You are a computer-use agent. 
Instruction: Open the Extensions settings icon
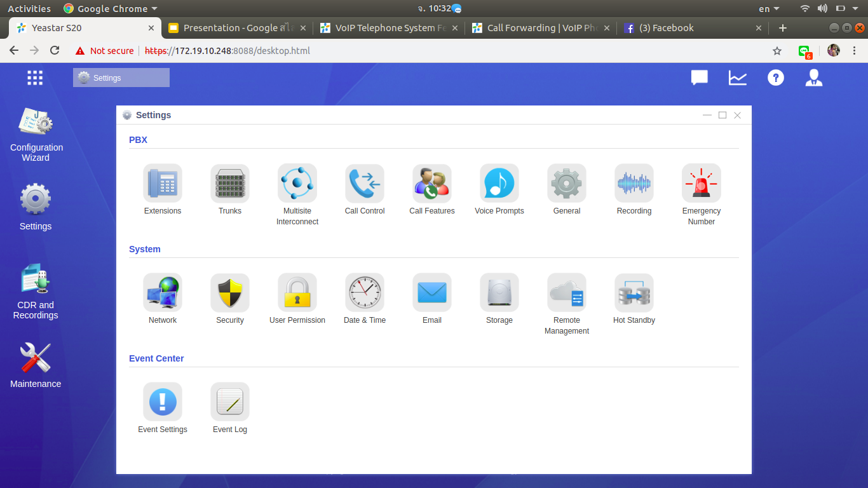pos(163,183)
